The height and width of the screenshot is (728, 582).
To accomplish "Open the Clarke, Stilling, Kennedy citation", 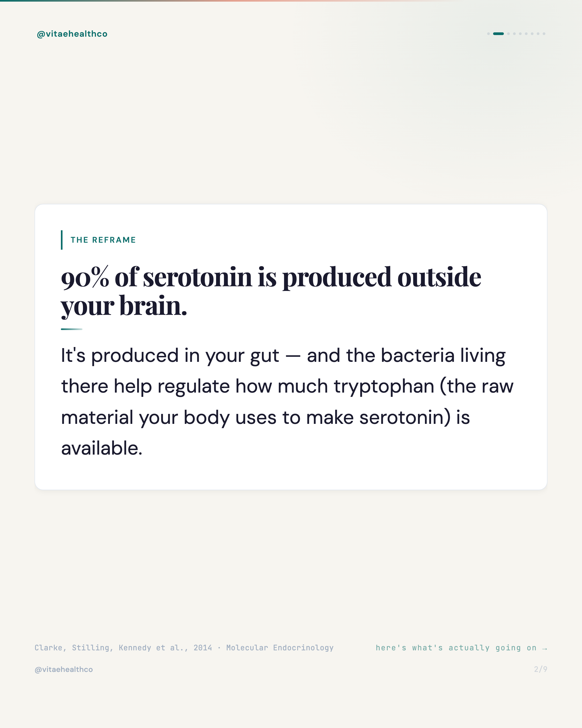I will 184,648.
